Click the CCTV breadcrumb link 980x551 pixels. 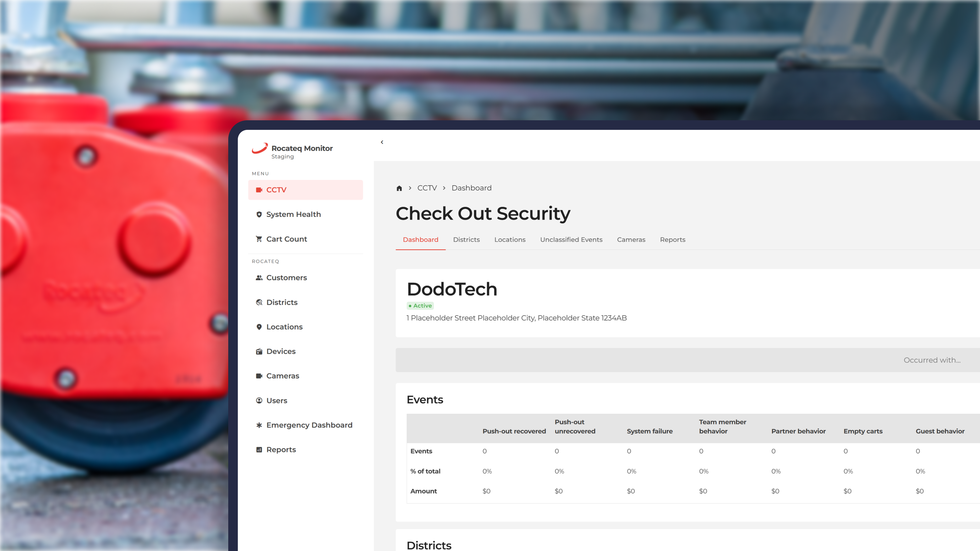[x=427, y=188]
